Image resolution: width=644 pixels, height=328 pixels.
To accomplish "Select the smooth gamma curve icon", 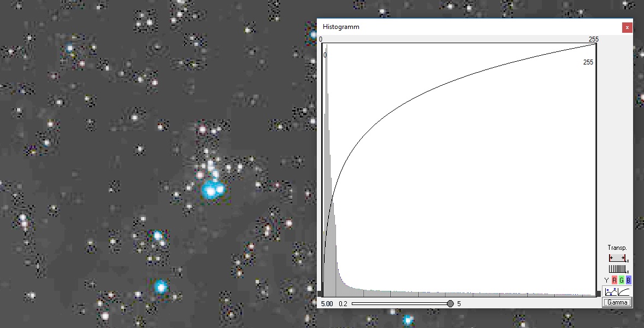I will (624, 292).
